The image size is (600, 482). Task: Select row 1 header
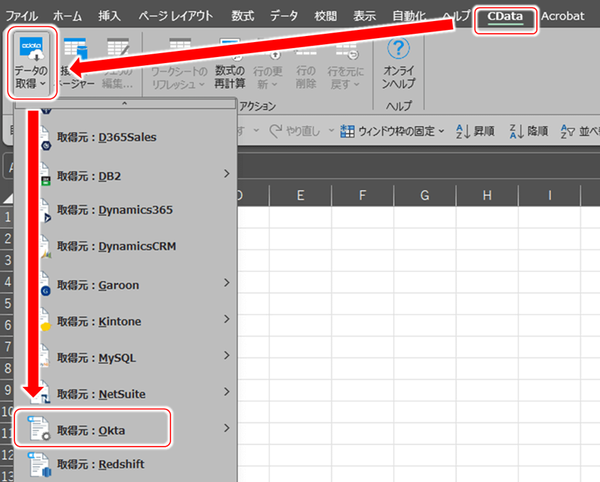[x=7, y=217]
